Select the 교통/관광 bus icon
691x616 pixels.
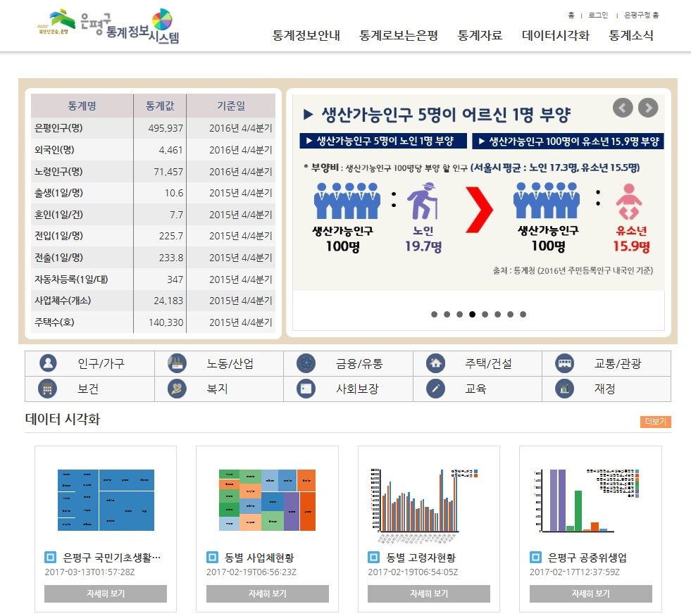tap(564, 363)
